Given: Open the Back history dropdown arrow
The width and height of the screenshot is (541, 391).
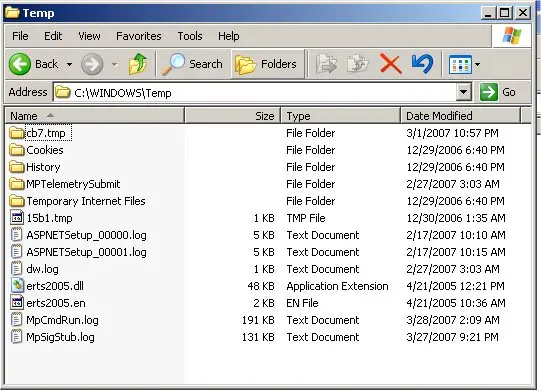Looking at the screenshot, I should click(x=70, y=65).
